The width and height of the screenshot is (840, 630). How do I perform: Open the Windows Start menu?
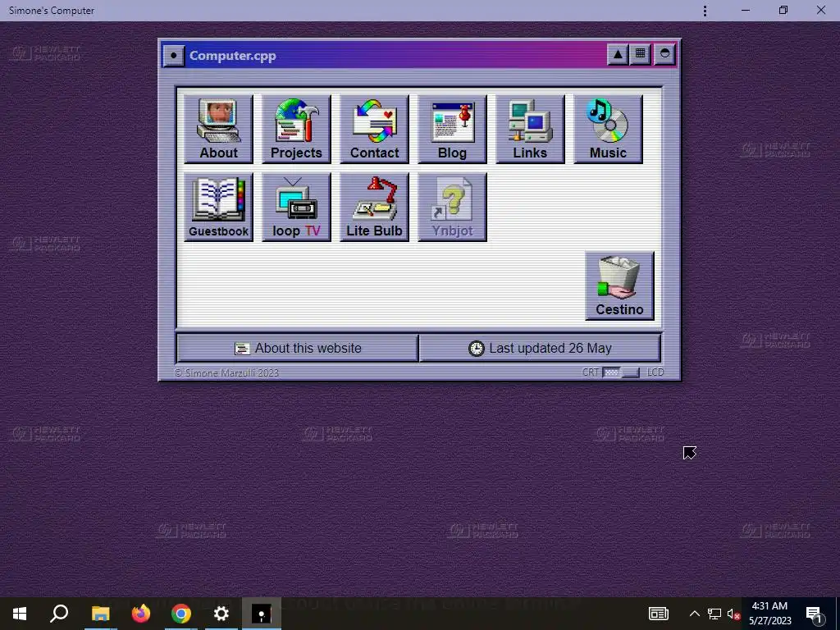coord(20,614)
